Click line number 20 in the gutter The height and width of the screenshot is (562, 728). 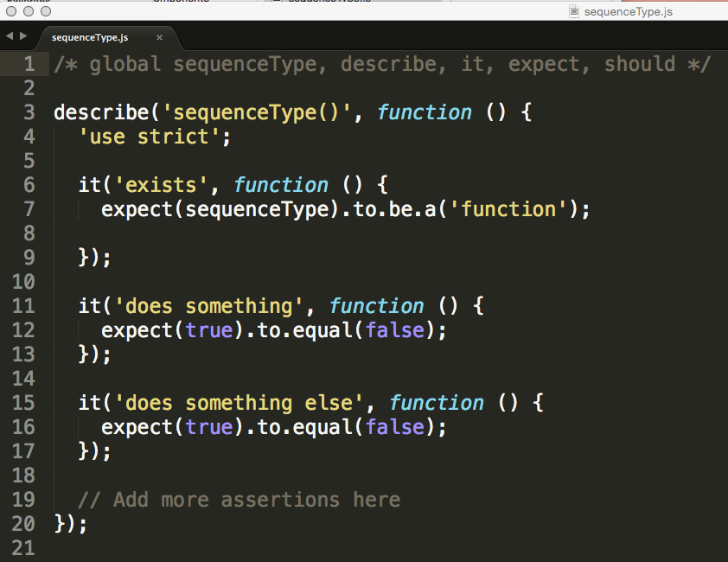coord(23,524)
